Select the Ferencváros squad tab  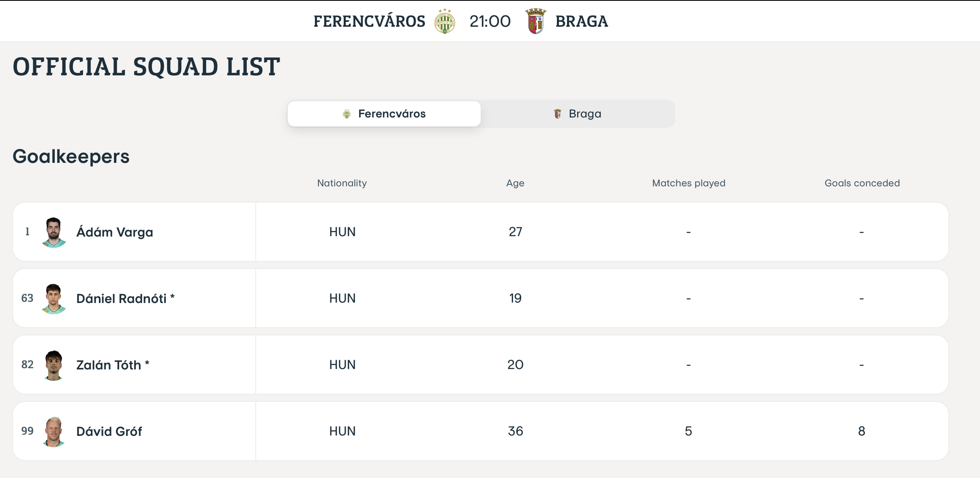click(384, 114)
